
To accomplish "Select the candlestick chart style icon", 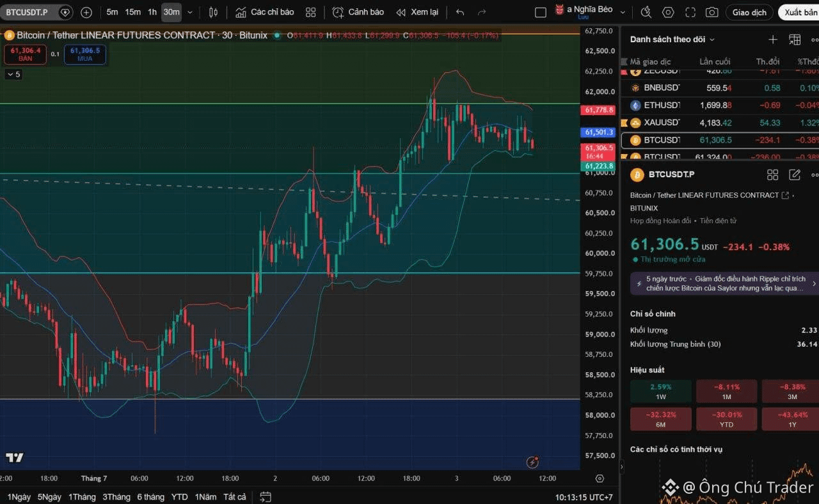I will pos(214,12).
